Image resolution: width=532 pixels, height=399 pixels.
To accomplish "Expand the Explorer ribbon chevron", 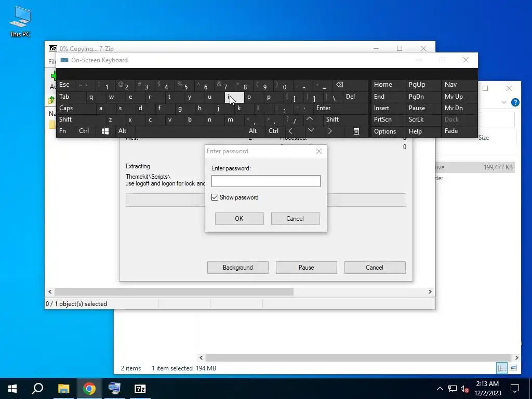I will click(504, 102).
